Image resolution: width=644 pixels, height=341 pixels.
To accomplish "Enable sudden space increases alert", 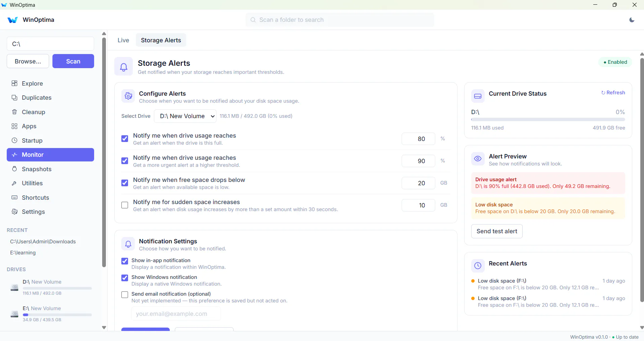I will click(125, 205).
